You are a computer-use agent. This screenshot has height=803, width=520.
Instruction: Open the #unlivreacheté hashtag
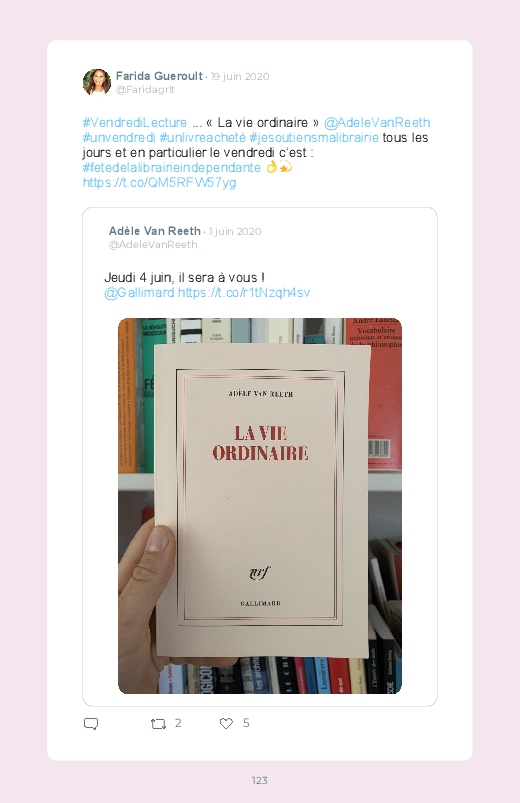pyautogui.click(x=202, y=138)
